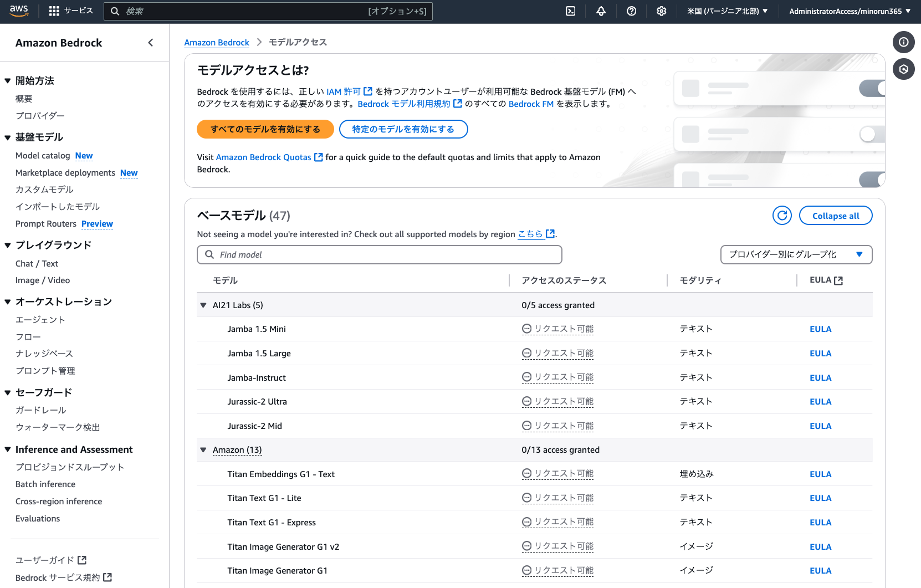
Task: Click the Find model search field
Action: (x=380, y=254)
